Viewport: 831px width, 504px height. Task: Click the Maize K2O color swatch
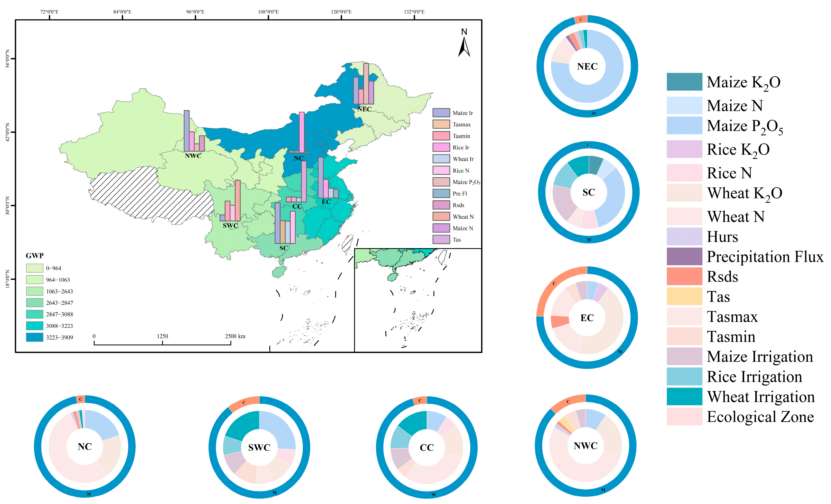click(684, 82)
